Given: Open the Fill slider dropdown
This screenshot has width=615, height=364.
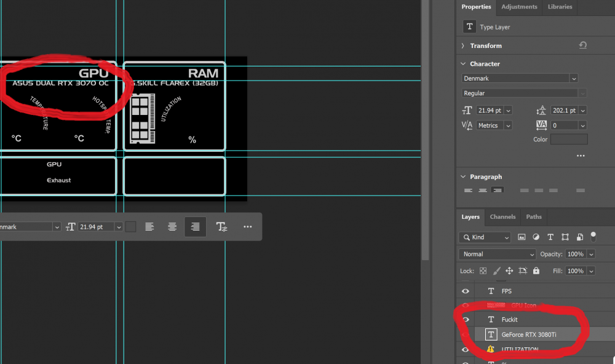Looking at the screenshot, I should pos(591,271).
